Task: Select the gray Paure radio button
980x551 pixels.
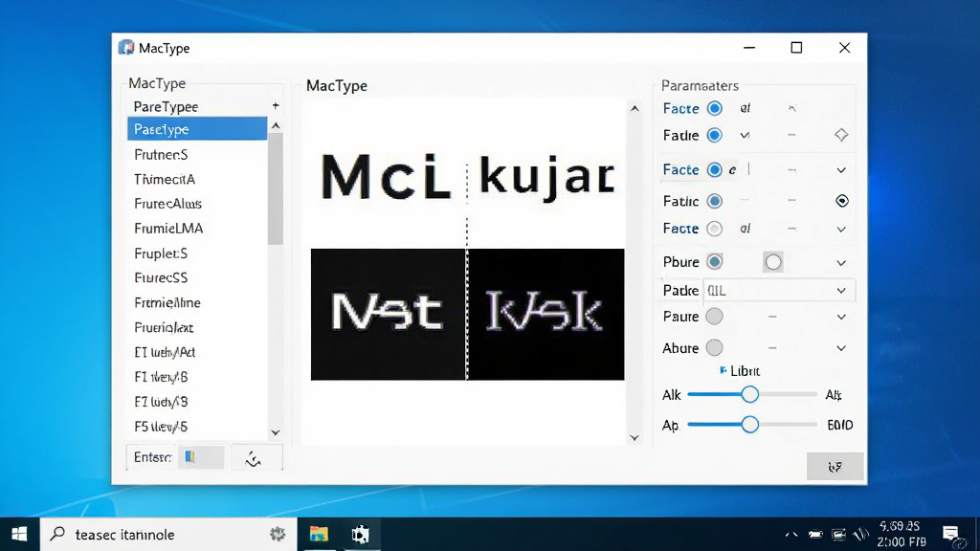Action: (714, 317)
